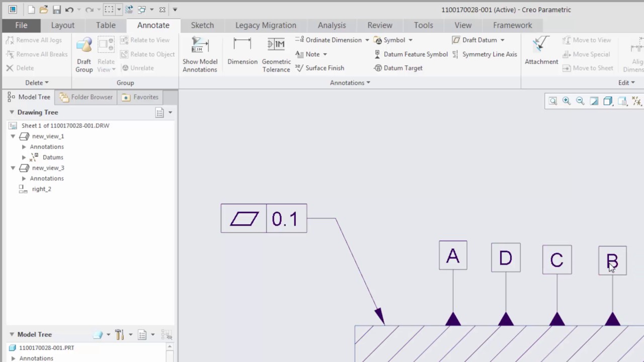Open the Analysis tab
644x362 pixels.
332,25
